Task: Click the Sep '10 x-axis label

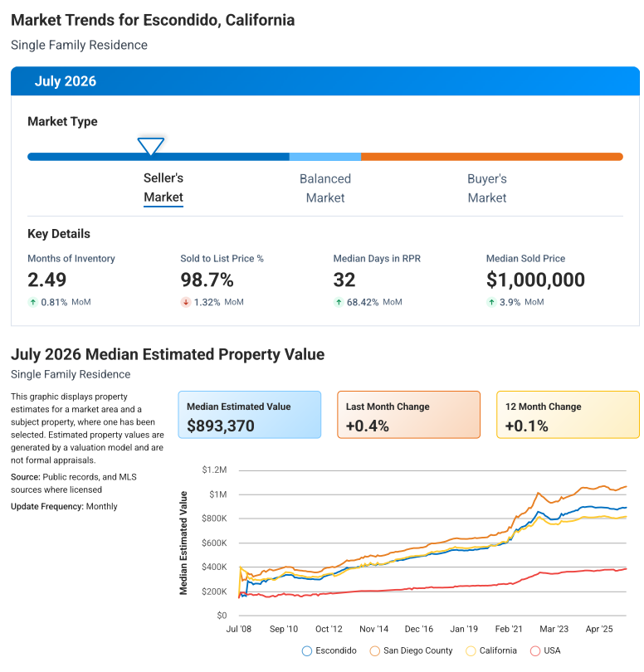Action: click(x=284, y=629)
